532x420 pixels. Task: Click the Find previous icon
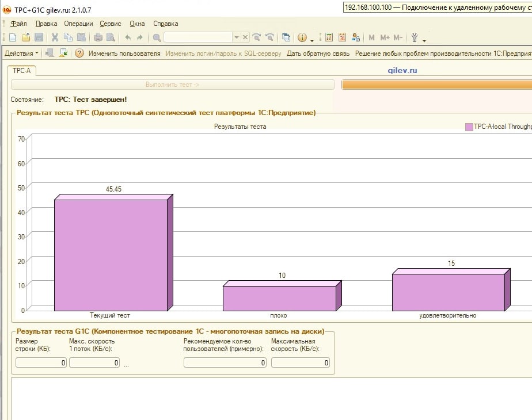coord(269,37)
